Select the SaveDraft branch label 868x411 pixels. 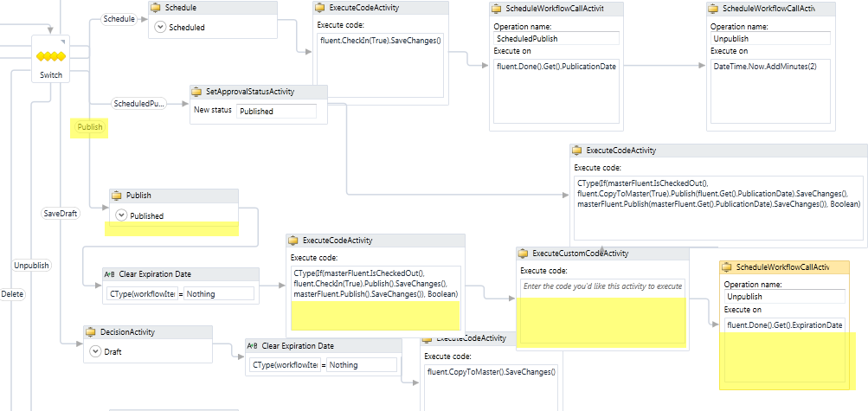61,213
